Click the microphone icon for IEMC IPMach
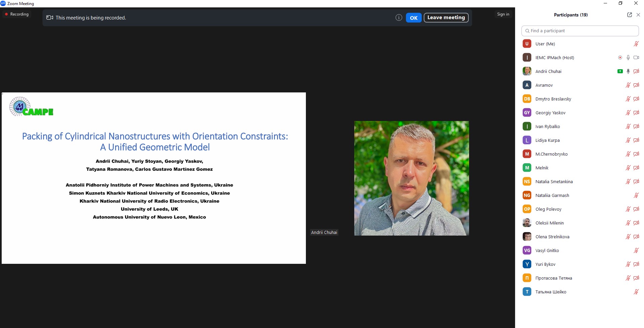This screenshot has height=328, width=644. click(x=628, y=57)
